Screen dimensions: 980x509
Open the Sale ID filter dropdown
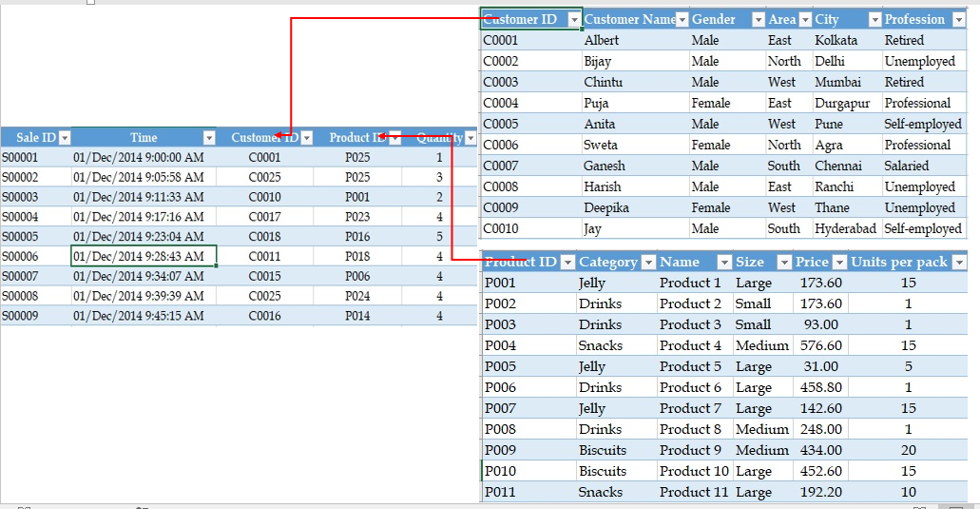point(65,138)
